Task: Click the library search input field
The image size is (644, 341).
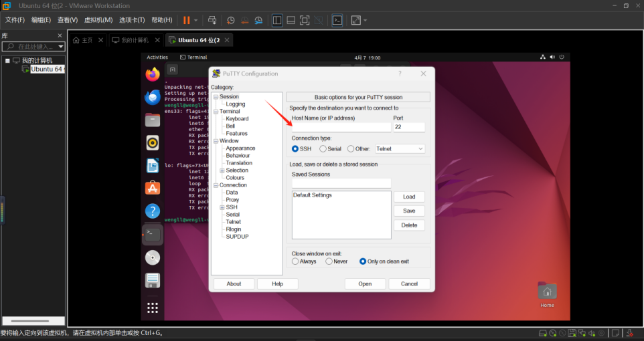Action: (33, 46)
